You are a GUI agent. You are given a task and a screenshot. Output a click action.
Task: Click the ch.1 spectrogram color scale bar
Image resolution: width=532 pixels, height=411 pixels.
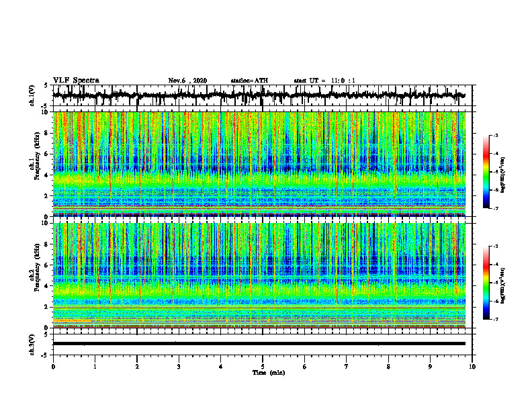click(x=486, y=172)
